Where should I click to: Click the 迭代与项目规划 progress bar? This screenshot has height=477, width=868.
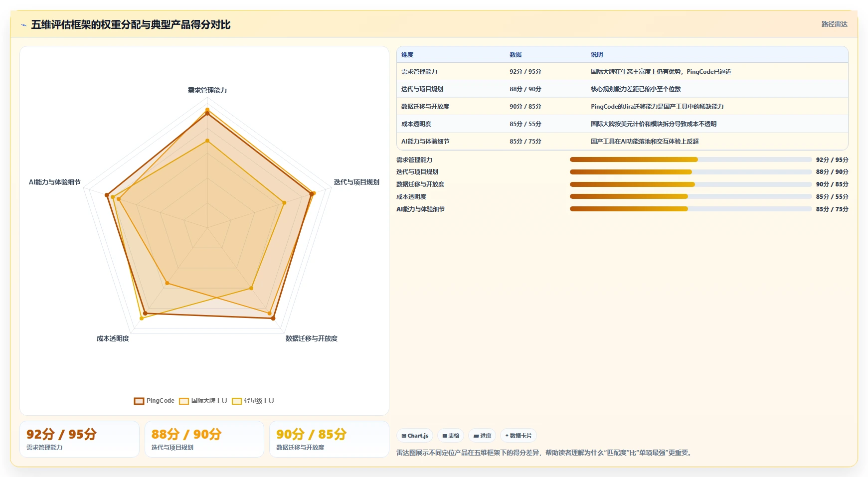coord(691,172)
